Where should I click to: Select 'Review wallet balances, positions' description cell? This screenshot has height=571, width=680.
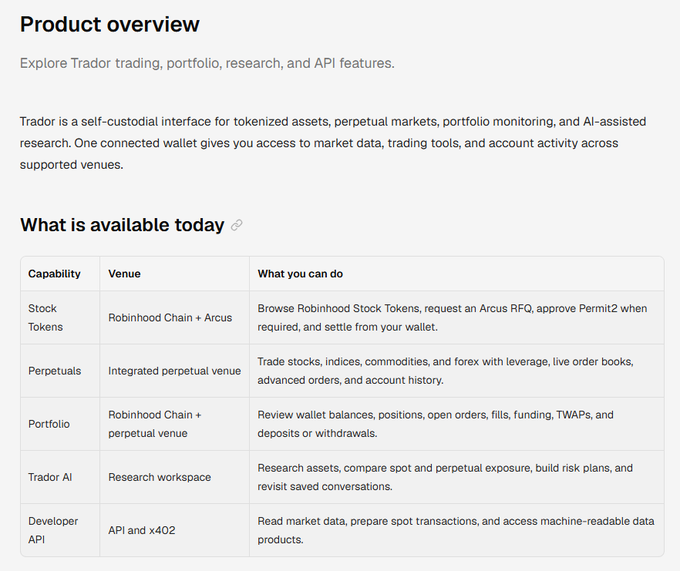(457, 424)
